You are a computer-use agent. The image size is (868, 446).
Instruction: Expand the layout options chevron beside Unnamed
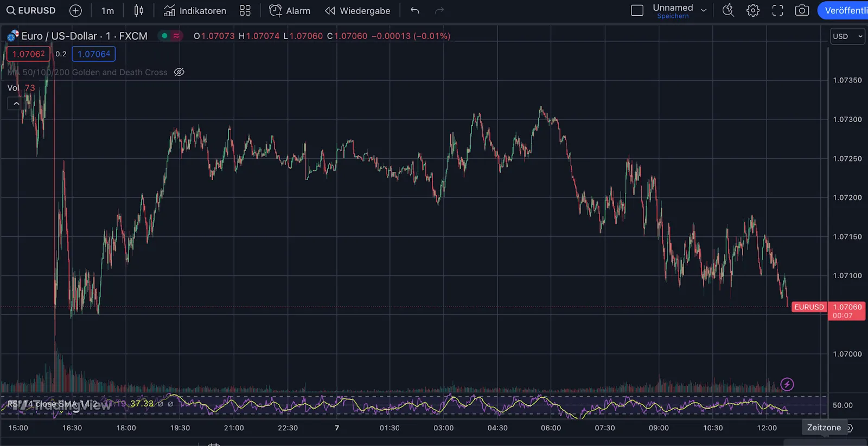(x=704, y=11)
